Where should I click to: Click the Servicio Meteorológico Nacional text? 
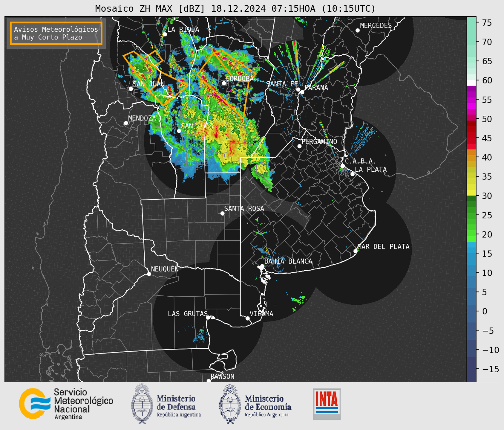coord(84,404)
